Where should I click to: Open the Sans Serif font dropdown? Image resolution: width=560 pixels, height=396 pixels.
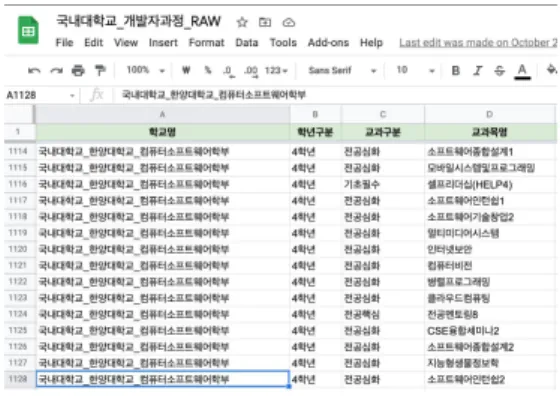click(342, 70)
